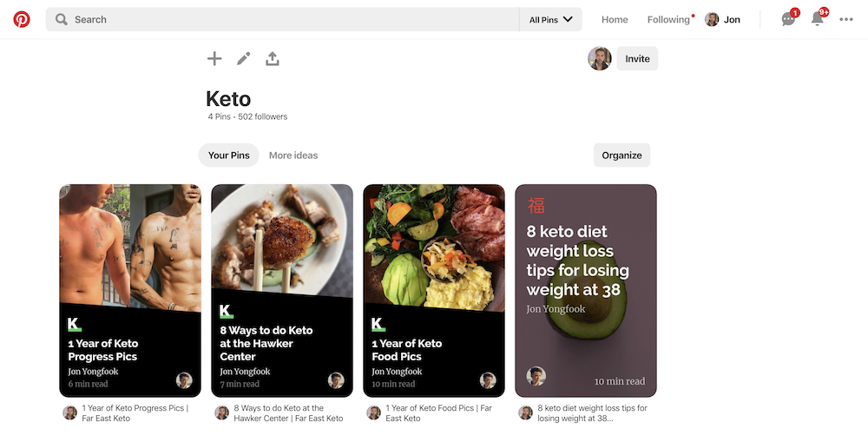Click the plus icon to add a pin
868x442 pixels.
[x=214, y=59]
